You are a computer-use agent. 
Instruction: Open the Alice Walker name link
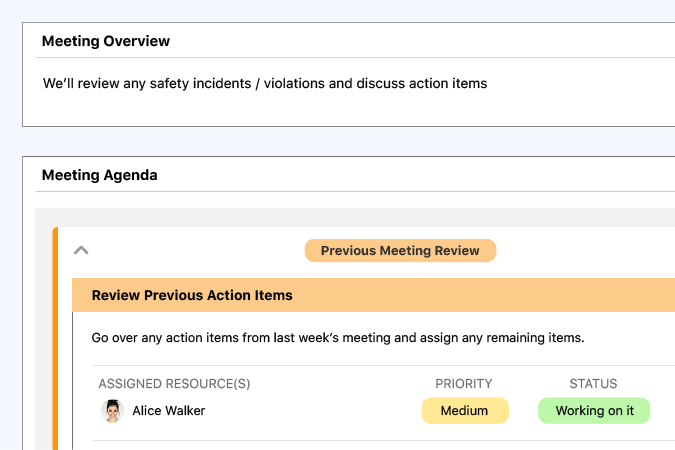coord(168,411)
